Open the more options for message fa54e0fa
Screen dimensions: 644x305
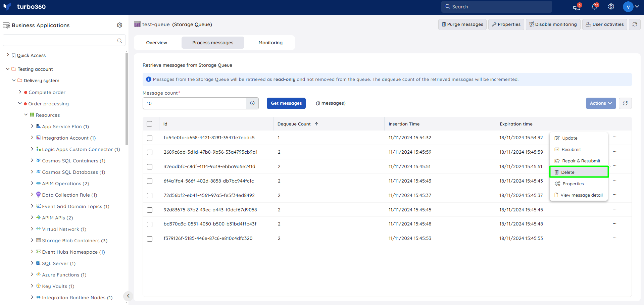coord(614,137)
